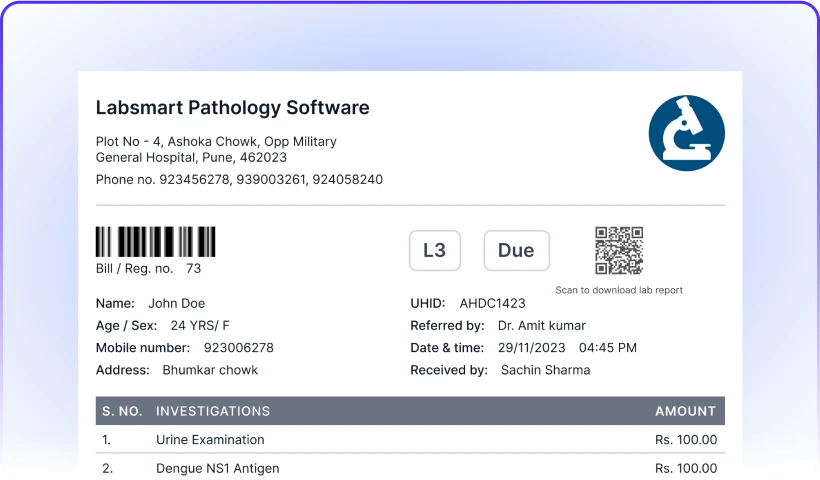Click the AMOUNT column header

[x=686, y=411]
